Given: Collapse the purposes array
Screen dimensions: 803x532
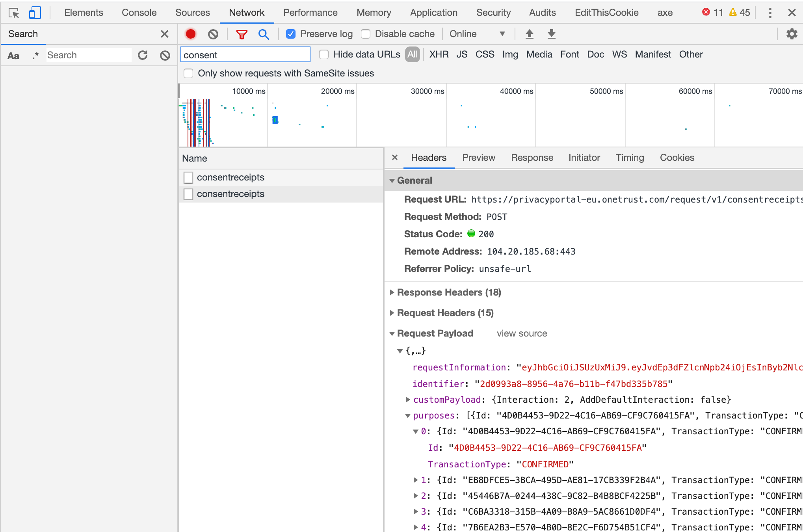Looking at the screenshot, I should [x=408, y=416].
